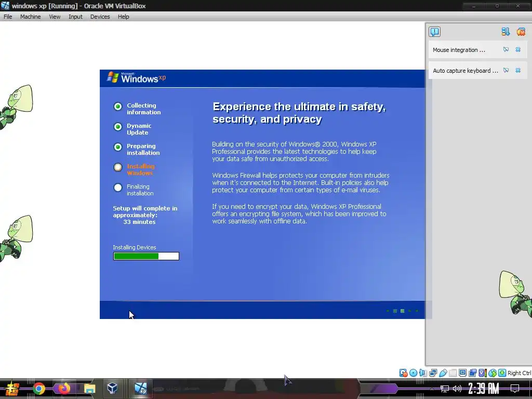Click the setup headline about safety and security
532x399 pixels.
(299, 113)
